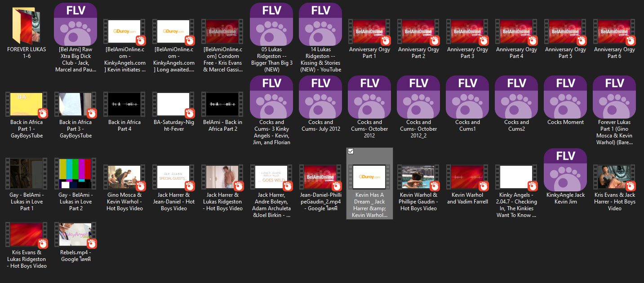Select the Kinky Angels 2.04.7 Checking In video
Viewport: 644px width, 283px height.
point(516,177)
